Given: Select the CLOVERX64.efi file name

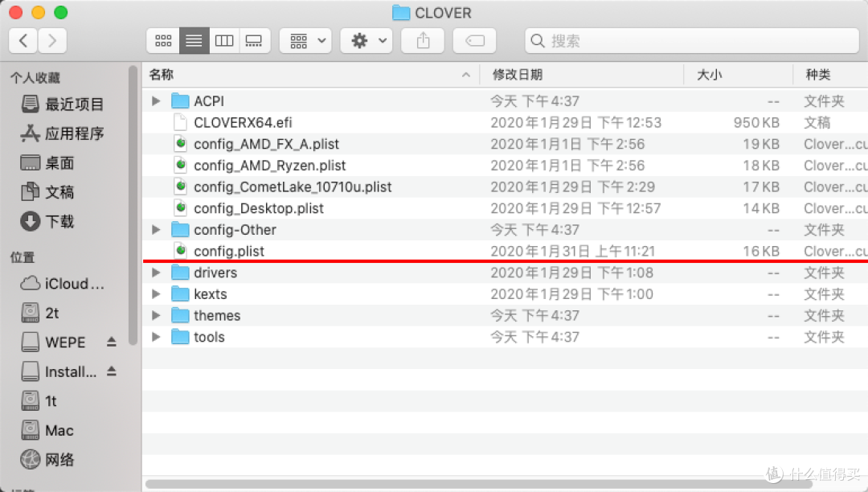Looking at the screenshot, I should coord(243,122).
